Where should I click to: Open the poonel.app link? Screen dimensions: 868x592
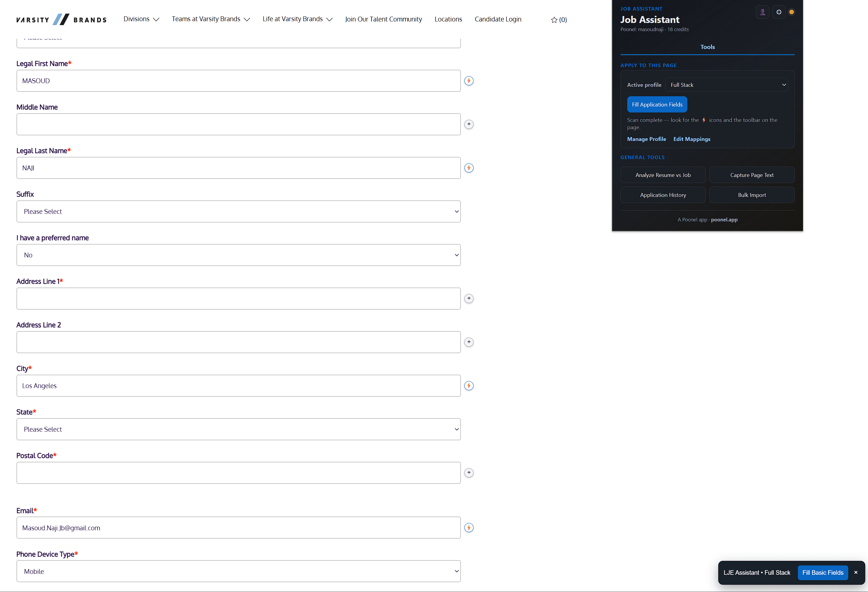[x=724, y=220]
